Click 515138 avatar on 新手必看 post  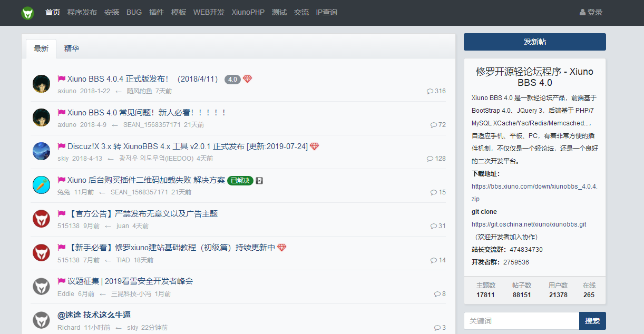click(x=41, y=252)
